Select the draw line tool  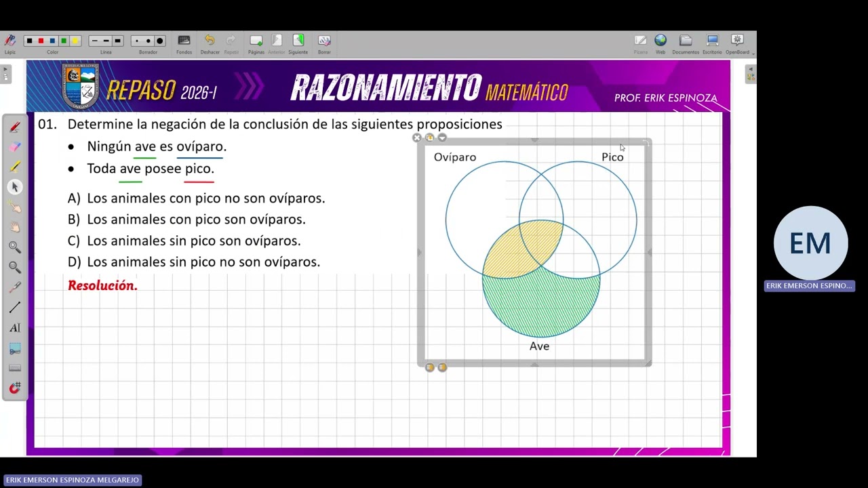(x=15, y=308)
